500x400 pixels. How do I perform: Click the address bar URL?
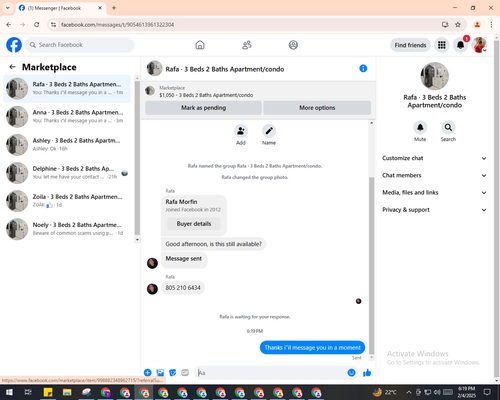(x=117, y=25)
